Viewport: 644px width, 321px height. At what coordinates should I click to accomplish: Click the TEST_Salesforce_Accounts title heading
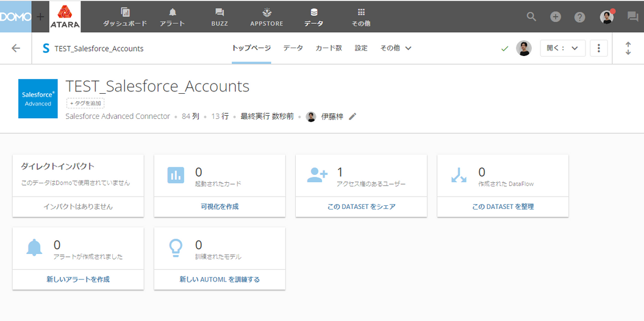coord(158,86)
